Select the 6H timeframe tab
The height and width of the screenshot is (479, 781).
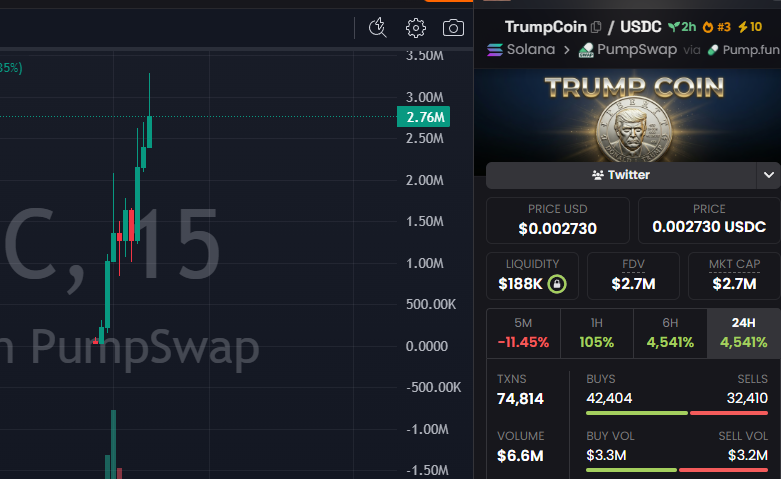click(670, 334)
